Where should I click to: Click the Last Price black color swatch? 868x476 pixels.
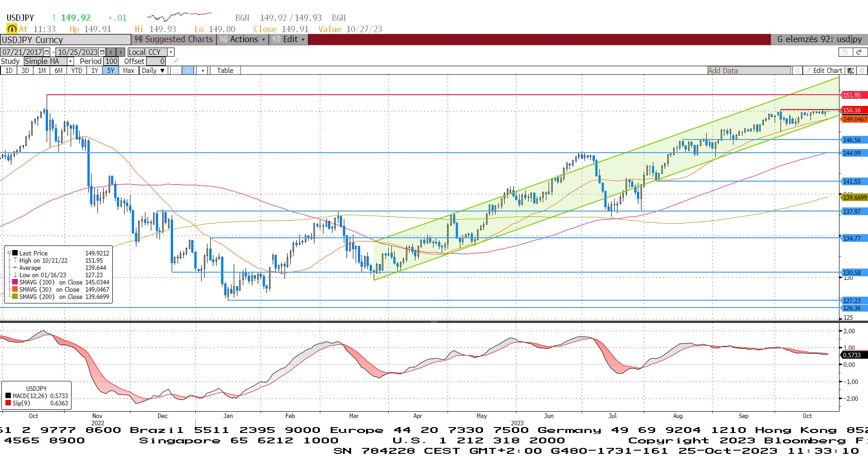click(15, 253)
